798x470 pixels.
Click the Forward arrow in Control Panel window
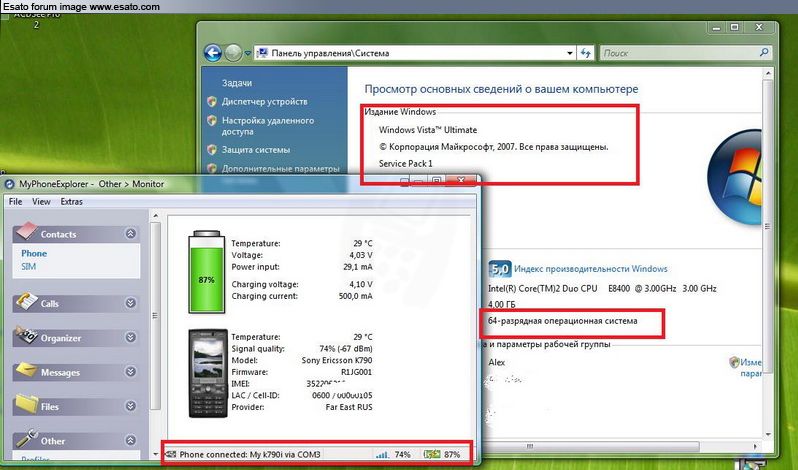pyautogui.click(x=233, y=53)
